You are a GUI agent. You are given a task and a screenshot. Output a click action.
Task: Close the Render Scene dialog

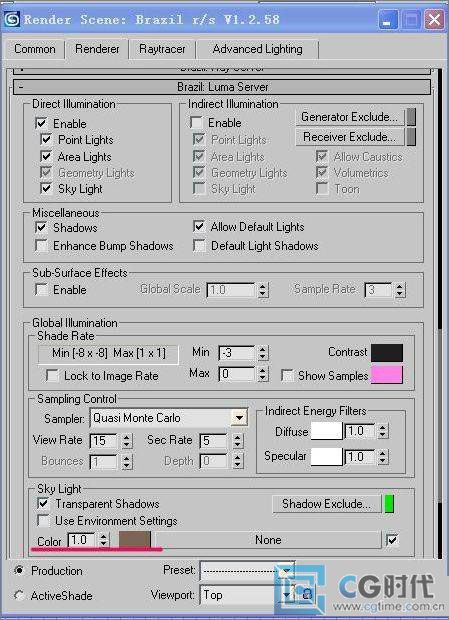point(434,20)
